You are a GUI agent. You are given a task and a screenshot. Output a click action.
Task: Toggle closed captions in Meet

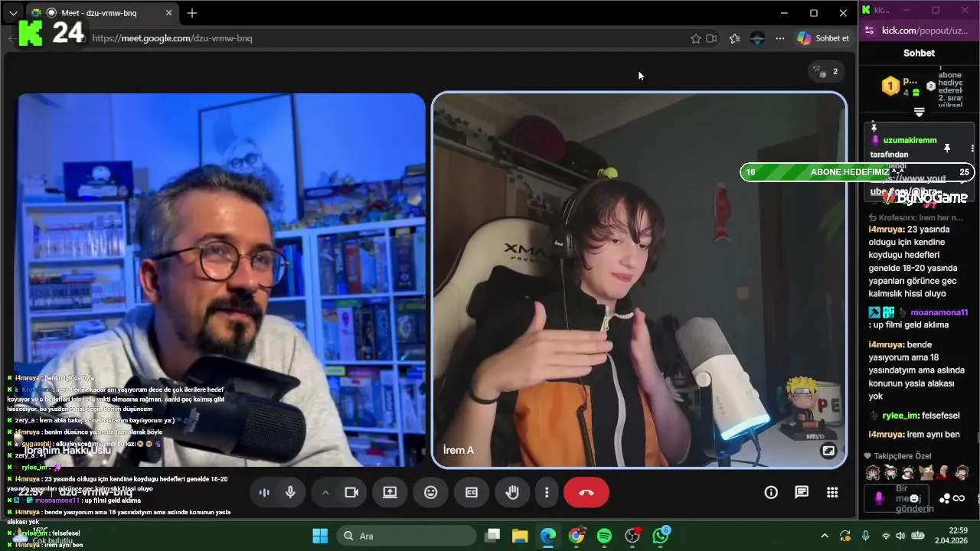coord(472,493)
